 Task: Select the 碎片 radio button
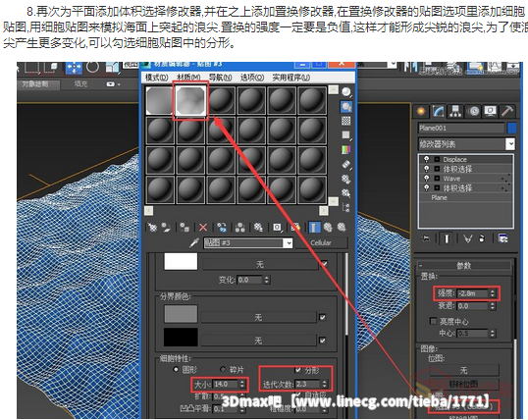[223, 370]
